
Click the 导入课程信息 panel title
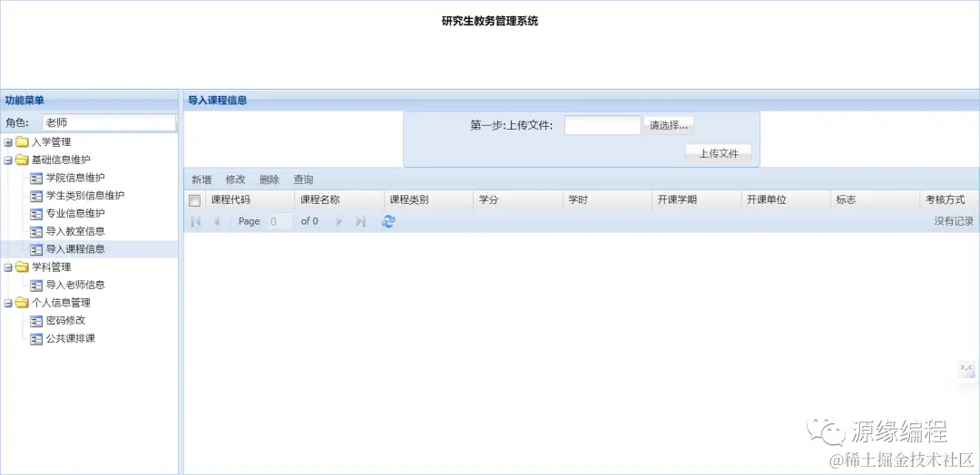click(218, 100)
